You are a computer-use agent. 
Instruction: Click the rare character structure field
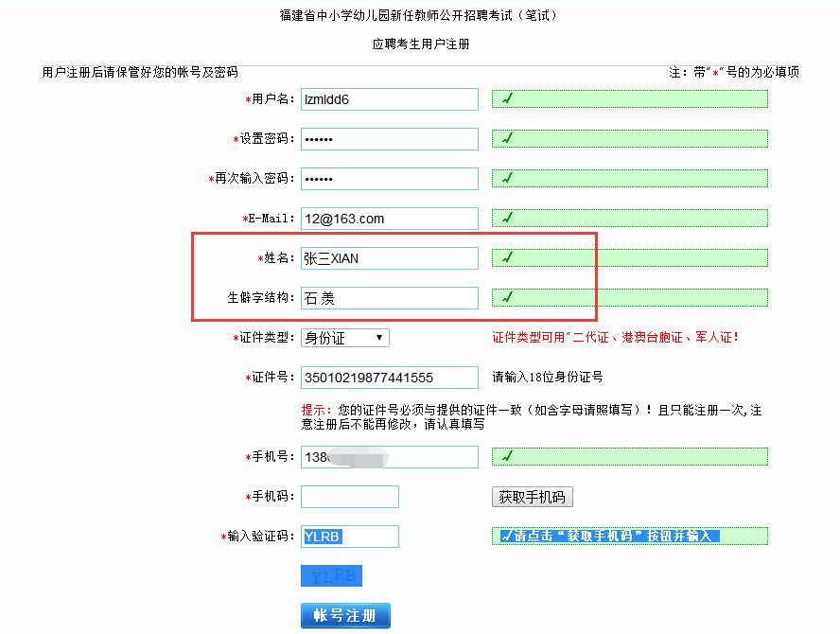click(x=389, y=298)
